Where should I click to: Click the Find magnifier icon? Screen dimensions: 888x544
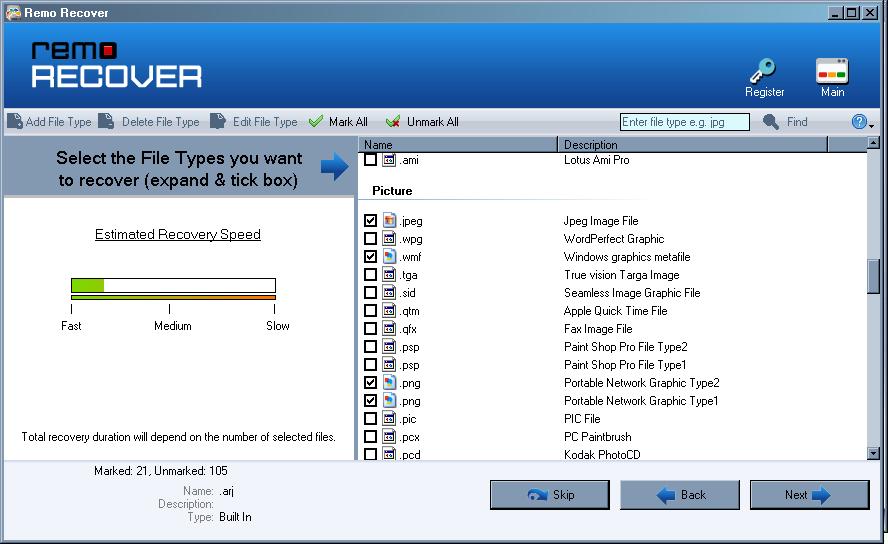[770, 121]
